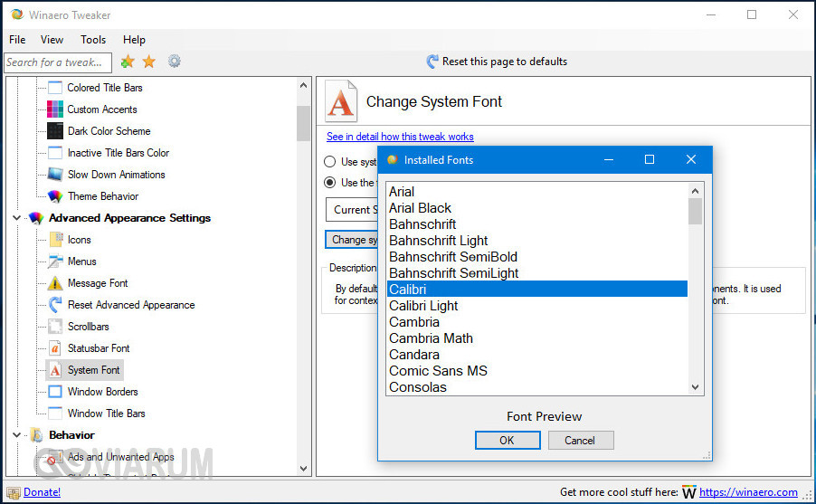Screen dimensions: 816x504
Task: Click the Statusbar Font icon
Action: click(x=55, y=348)
